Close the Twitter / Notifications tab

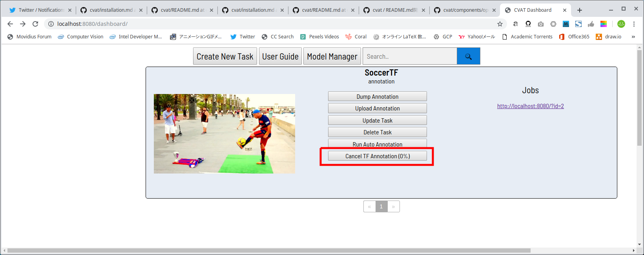(x=70, y=10)
